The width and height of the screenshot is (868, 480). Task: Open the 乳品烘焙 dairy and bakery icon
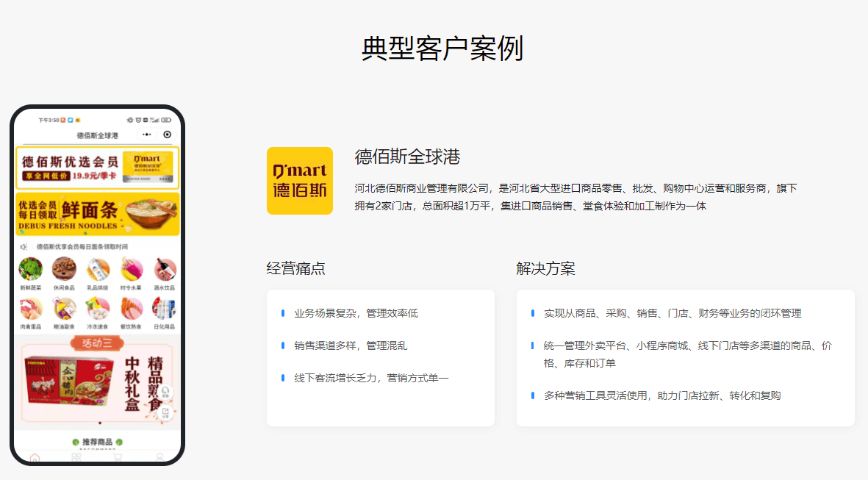click(x=98, y=270)
